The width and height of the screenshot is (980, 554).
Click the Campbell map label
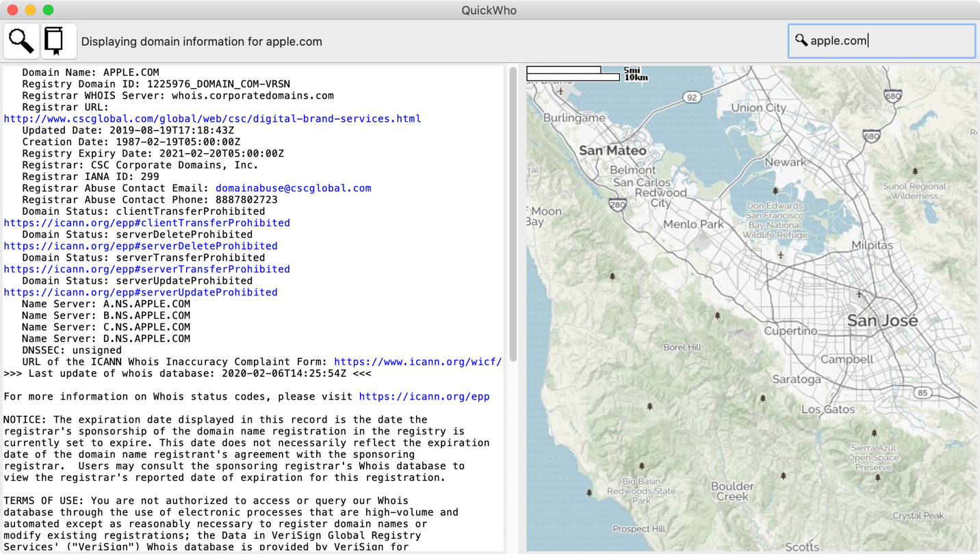pyautogui.click(x=847, y=360)
